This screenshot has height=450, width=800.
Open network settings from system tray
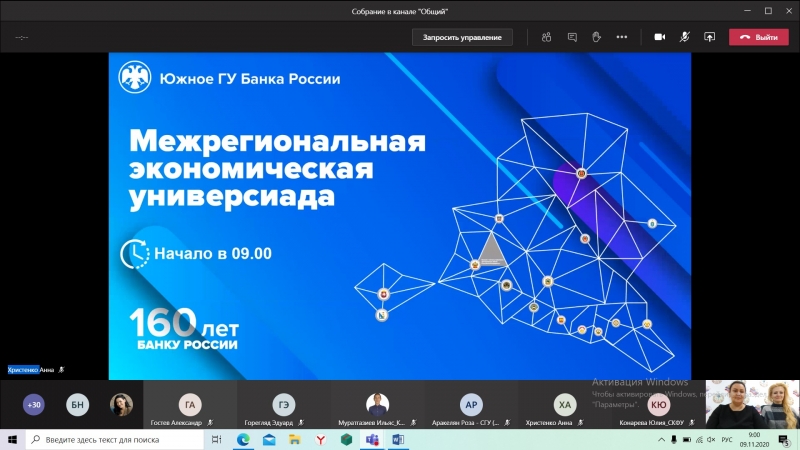[x=699, y=440]
